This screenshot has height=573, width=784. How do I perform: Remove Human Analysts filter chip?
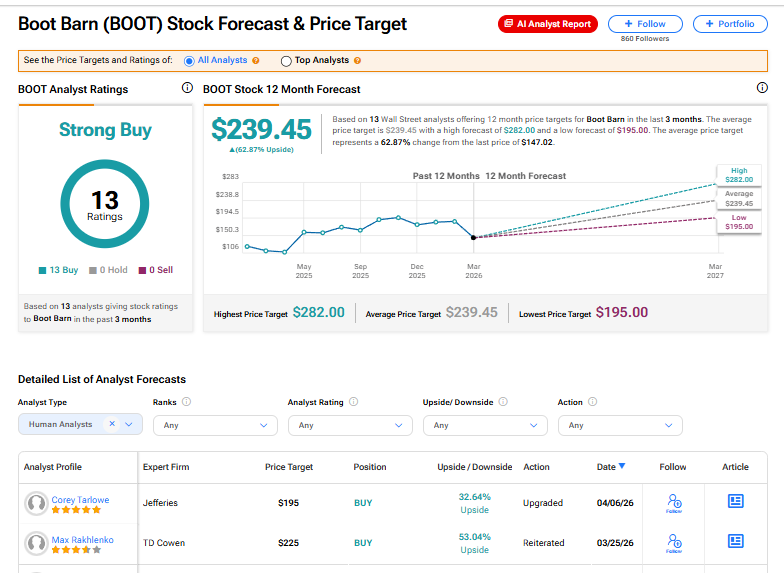pos(112,424)
